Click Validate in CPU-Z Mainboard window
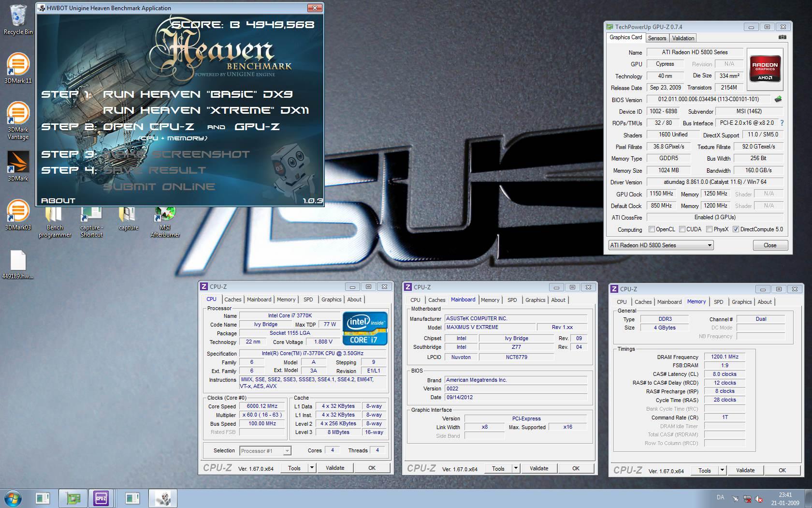 pos(539,468)
